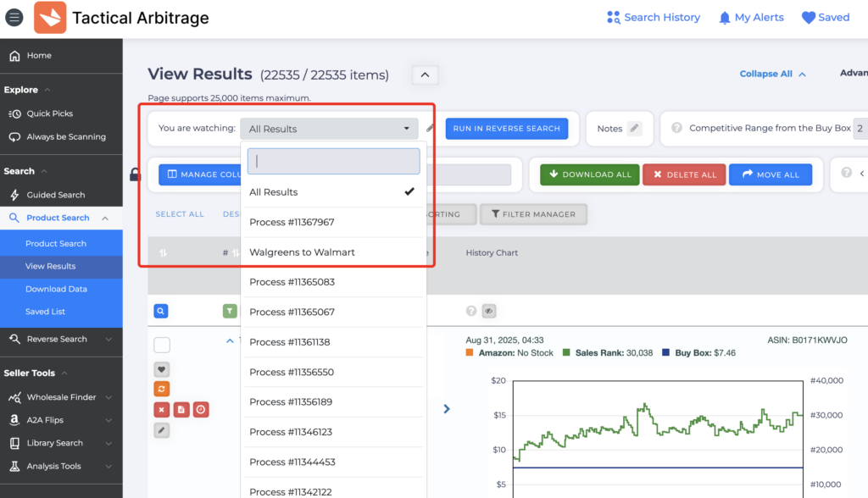Viewport: 868px width, 498px height.
Task: Click Delete All
Action: click(684, 174)
